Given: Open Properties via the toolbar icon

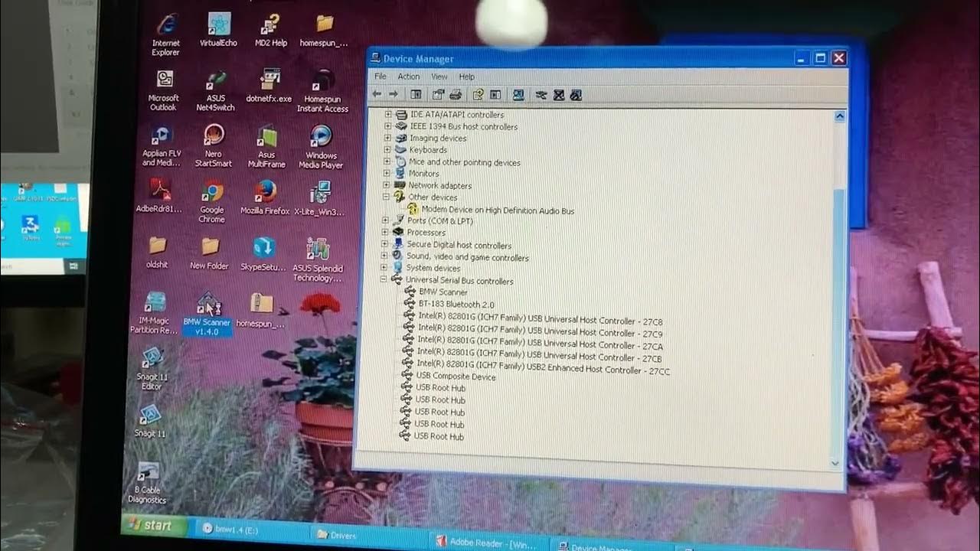Looking at the screenshot, I should coord(438,94).
